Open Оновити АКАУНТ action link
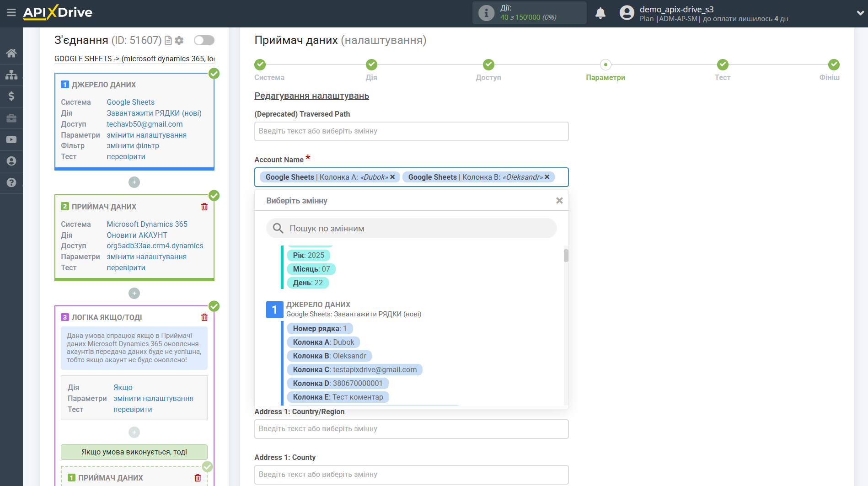Image resolution: width=868 pixels, height=486 pixels. [137, 235]
